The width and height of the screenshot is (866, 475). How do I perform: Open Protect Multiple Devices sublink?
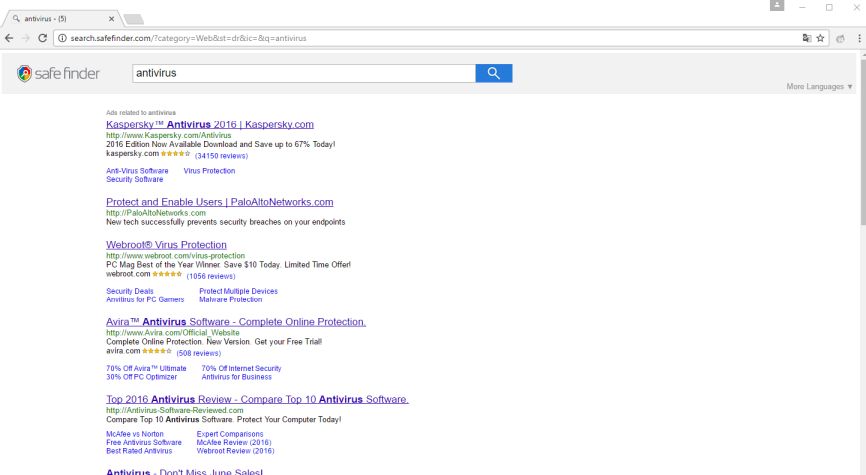pyautogui.click(x=239, y=291)
